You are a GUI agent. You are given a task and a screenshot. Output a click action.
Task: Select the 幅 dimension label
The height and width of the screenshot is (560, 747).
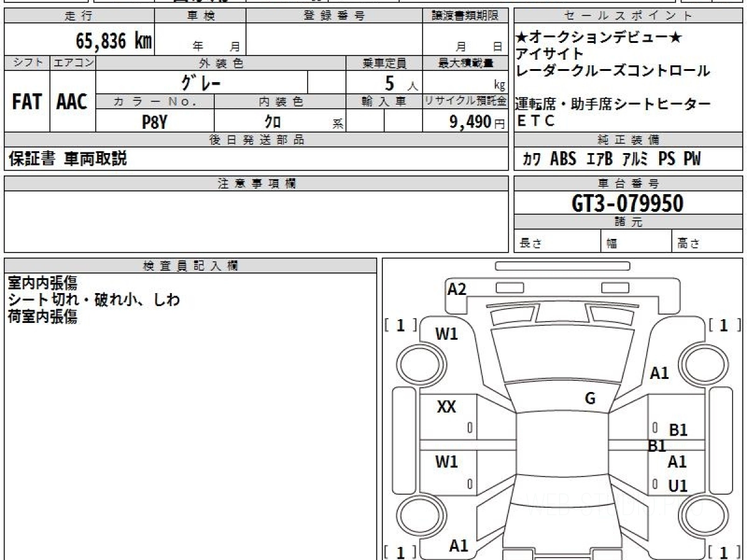pos(612,244)
